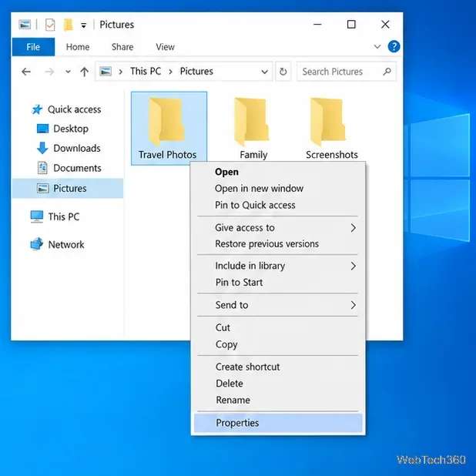Minimize the Pictures window

point(317,25)
